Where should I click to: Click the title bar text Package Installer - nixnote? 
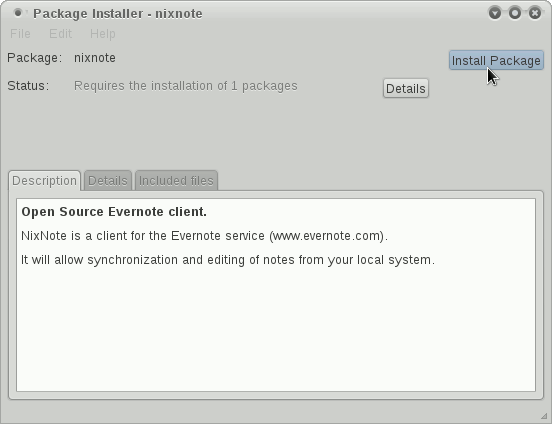point(118,14)
